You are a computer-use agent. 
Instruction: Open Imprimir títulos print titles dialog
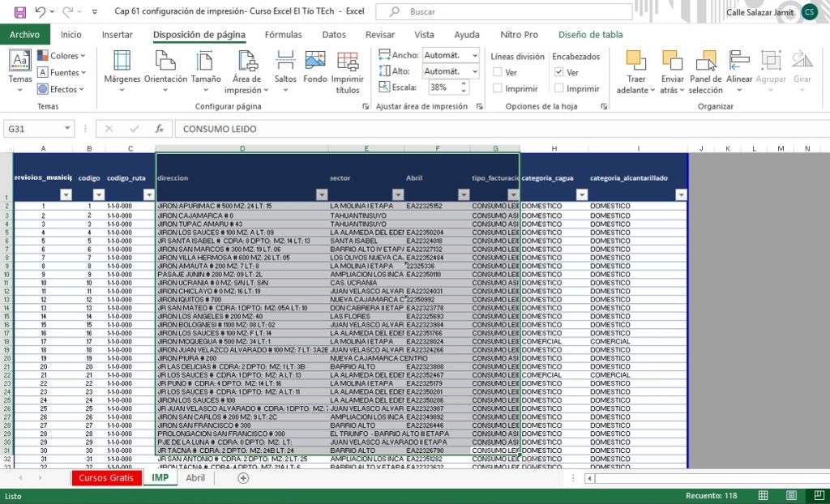pyautogui.click(x=348, y=70)
